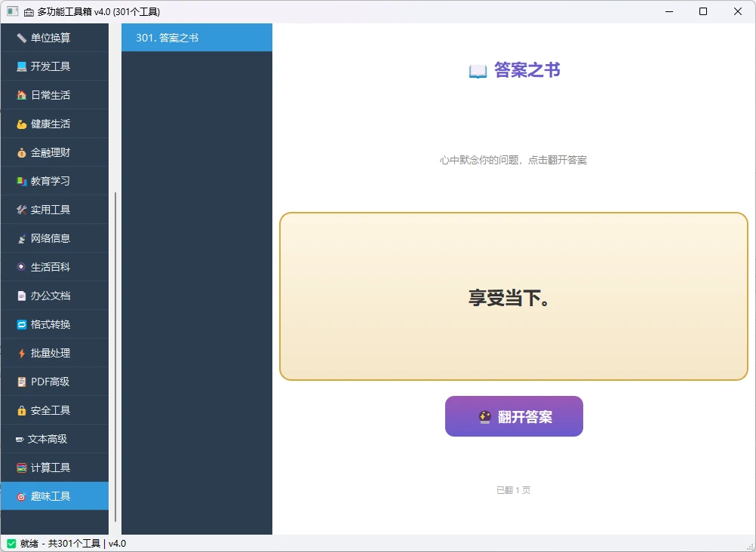This screenshot has height=552, width=756.
Task: Open the 教育学习 category
Action: click(x=54, y=181)
